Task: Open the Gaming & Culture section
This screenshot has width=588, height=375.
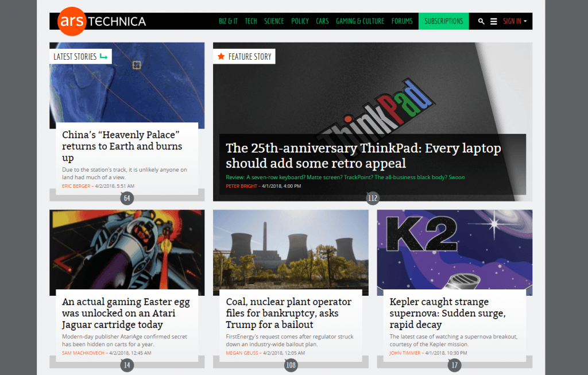Action: point(360,21)
